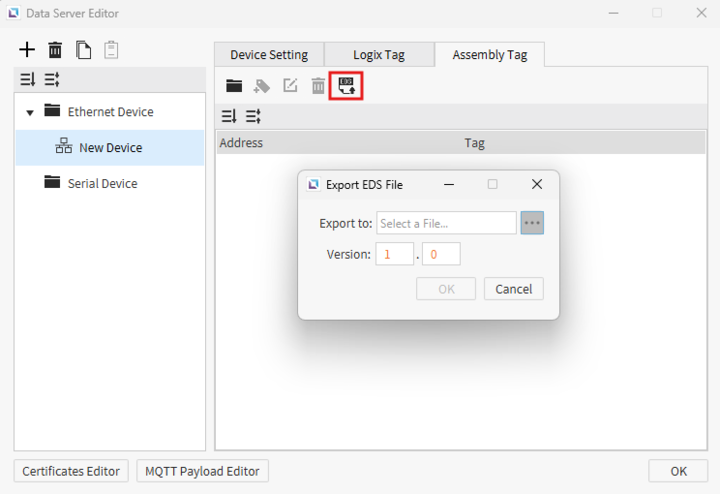720x494 pixels.
Task: Click the Ethernet Device folder icon
Action: [52, 111]
